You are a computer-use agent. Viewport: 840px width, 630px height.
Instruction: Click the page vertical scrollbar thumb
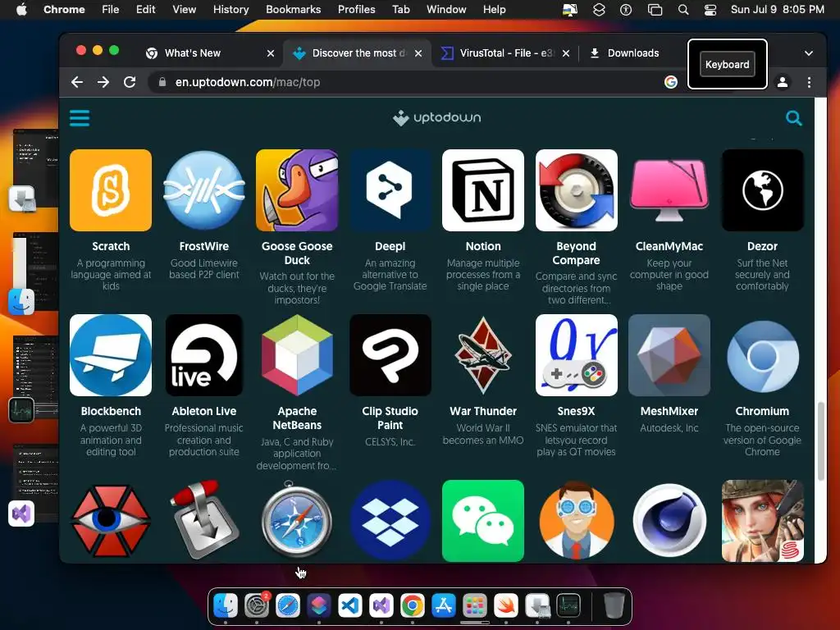click(x=820, y=441)
